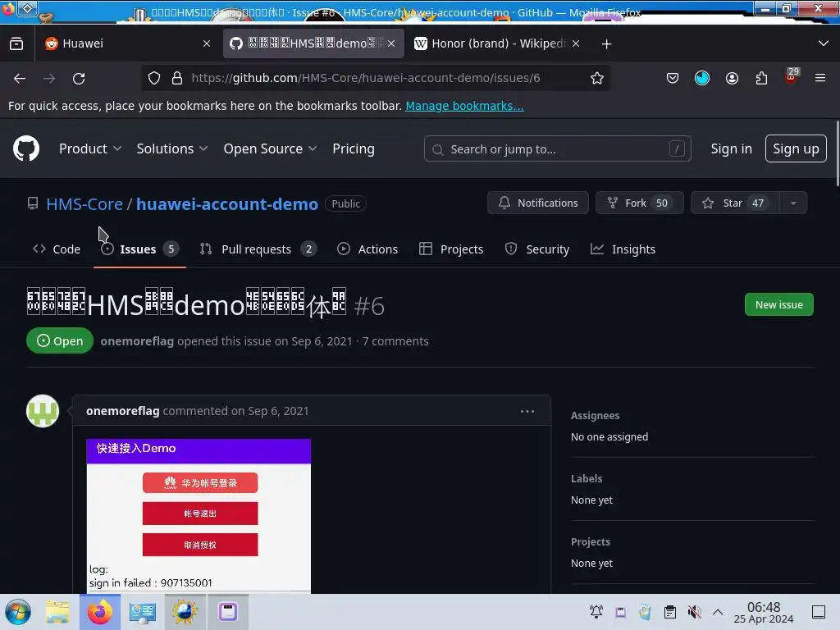Image resolution: width=840 pixels, height=630 pixels.
Task: Reload the current page
Action: coord(79,78)
